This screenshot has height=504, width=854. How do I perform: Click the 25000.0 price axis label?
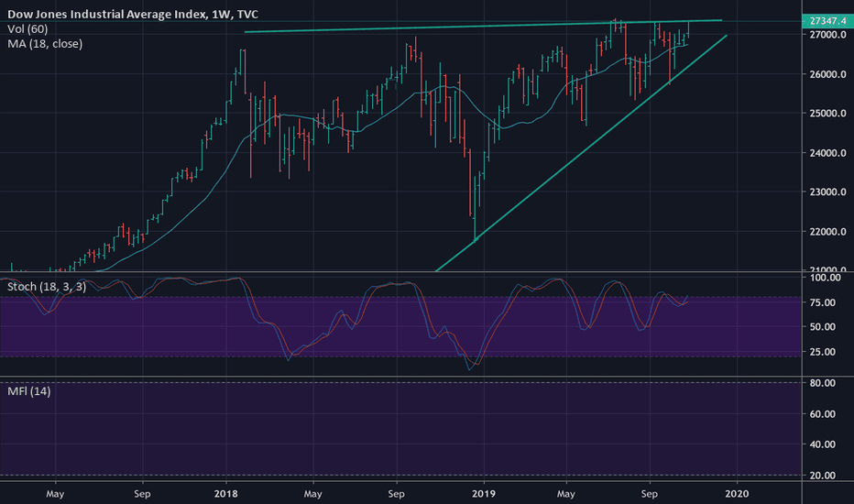coord(827,114)
